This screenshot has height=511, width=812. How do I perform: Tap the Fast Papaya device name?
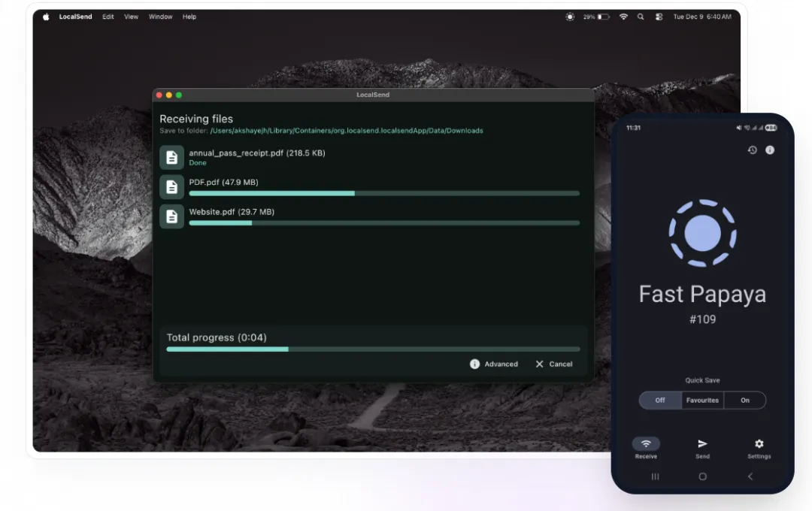[703, 294]
